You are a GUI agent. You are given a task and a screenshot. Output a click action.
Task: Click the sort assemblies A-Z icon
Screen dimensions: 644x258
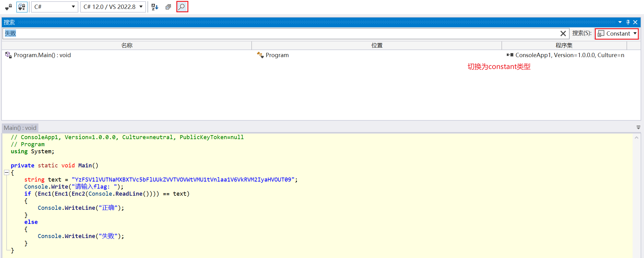155,7
